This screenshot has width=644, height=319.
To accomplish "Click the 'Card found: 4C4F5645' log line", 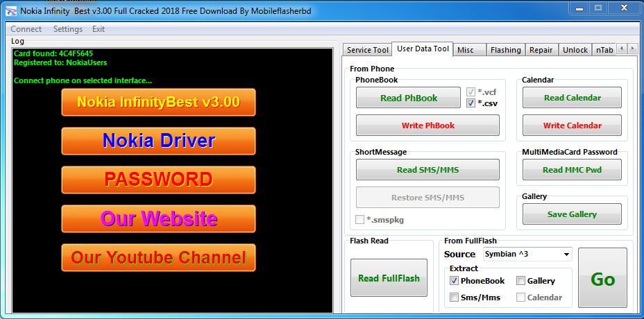I will point(53,54).
